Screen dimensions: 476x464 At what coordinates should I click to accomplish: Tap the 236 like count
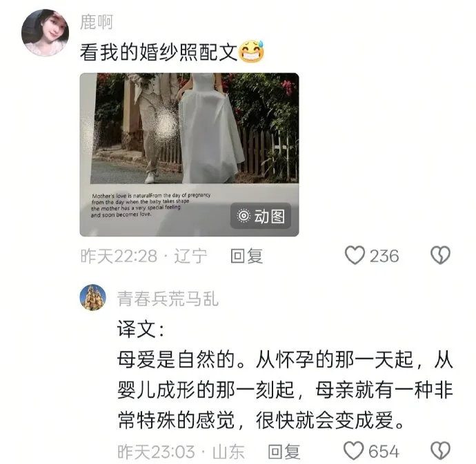click(x=384, y=256)
